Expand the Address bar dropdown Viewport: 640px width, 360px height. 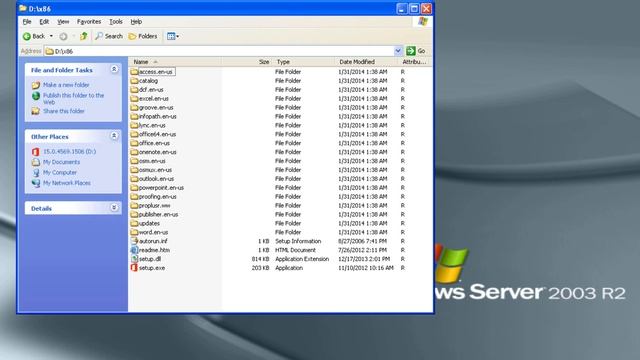click(398, 51)
